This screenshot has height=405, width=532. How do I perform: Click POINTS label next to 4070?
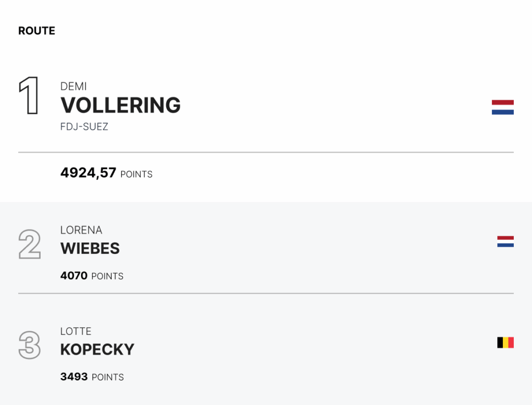point(107,276)
